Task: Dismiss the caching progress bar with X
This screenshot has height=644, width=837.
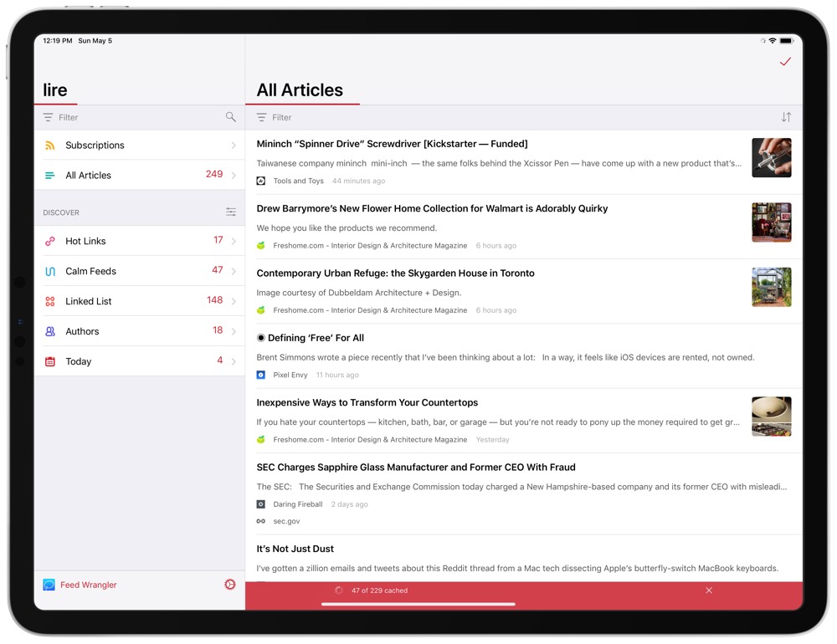Action: coord(709,590)
